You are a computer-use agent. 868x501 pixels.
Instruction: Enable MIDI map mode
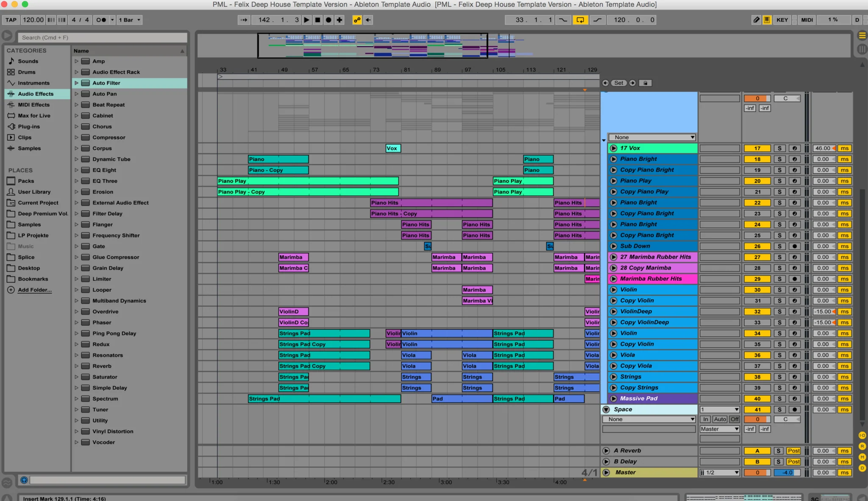pyautogui.click(x=807, y=20)
